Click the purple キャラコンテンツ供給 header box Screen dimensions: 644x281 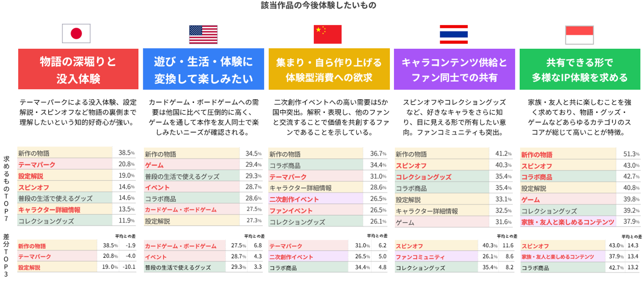pos(454,70)
